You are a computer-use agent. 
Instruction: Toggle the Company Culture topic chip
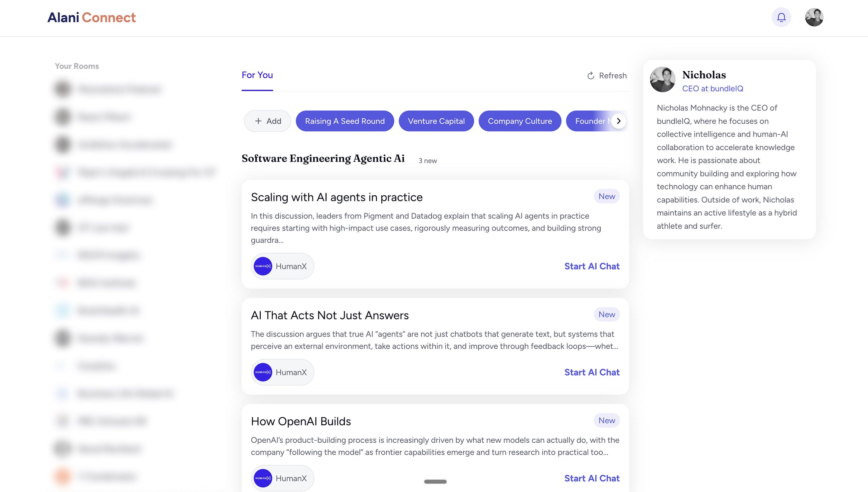point(520,121)
